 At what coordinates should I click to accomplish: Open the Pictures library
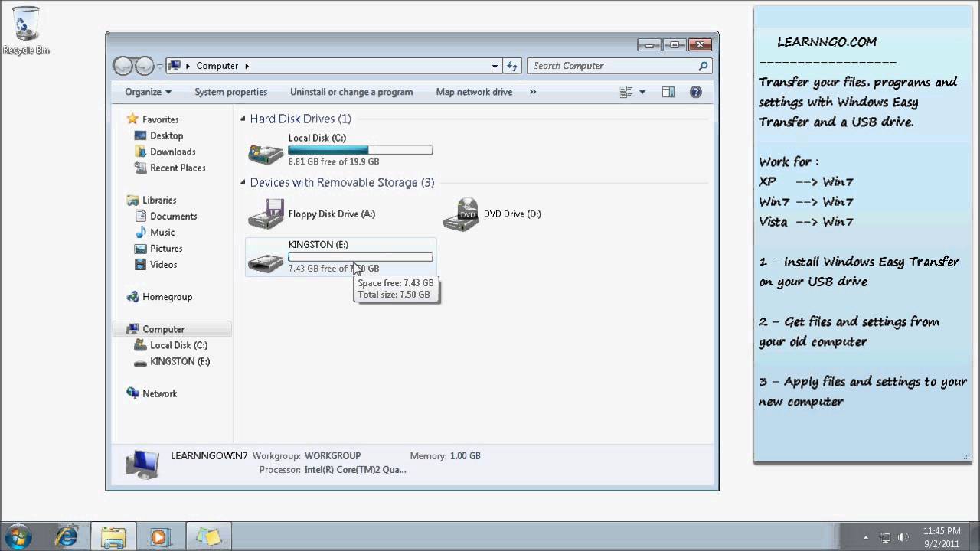158,248
